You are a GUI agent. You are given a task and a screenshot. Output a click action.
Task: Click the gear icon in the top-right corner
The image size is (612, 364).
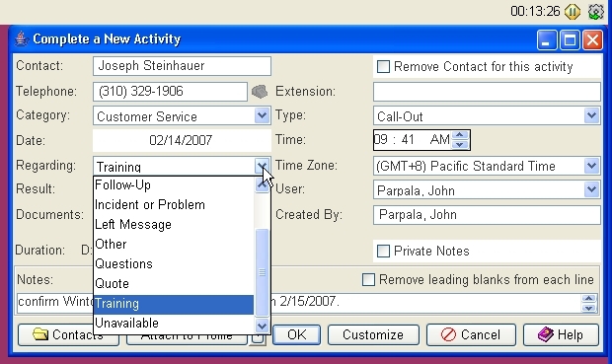tap(595, 12)
